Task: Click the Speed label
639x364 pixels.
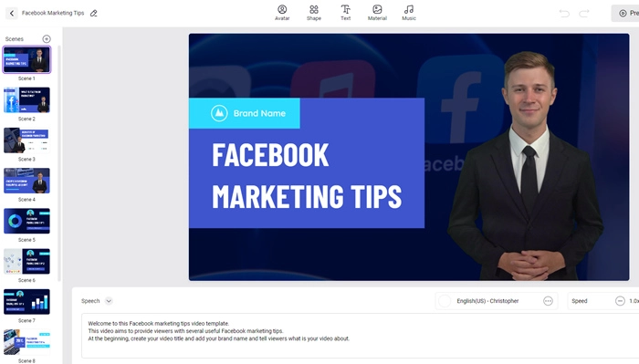Action: (580, 301)
